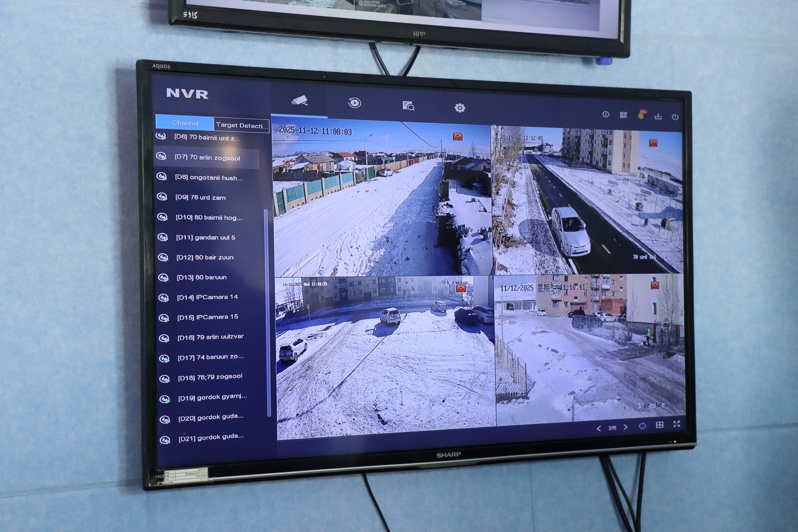Select the Channel tab
Screen dimensions: 798x532
[x=185, y=123]
